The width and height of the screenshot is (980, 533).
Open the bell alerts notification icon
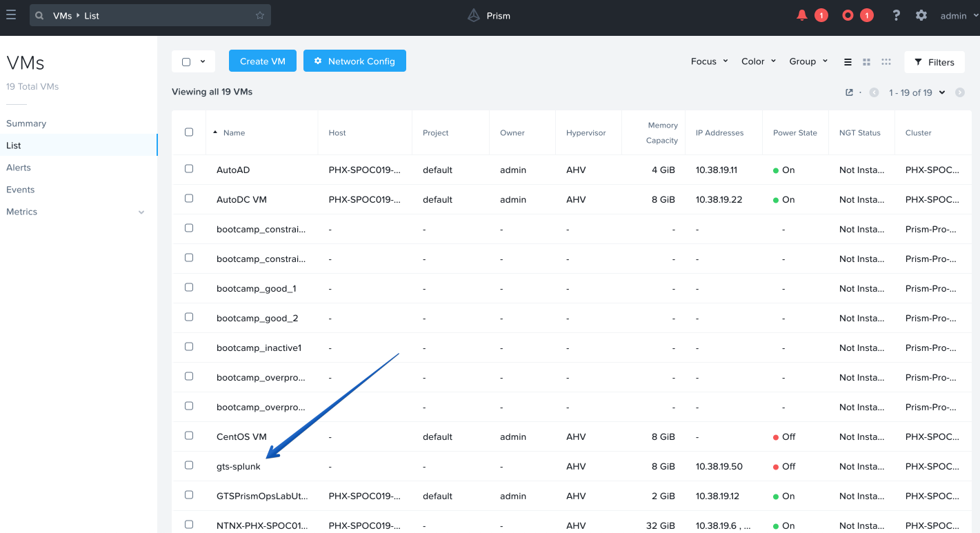[802, 15]
